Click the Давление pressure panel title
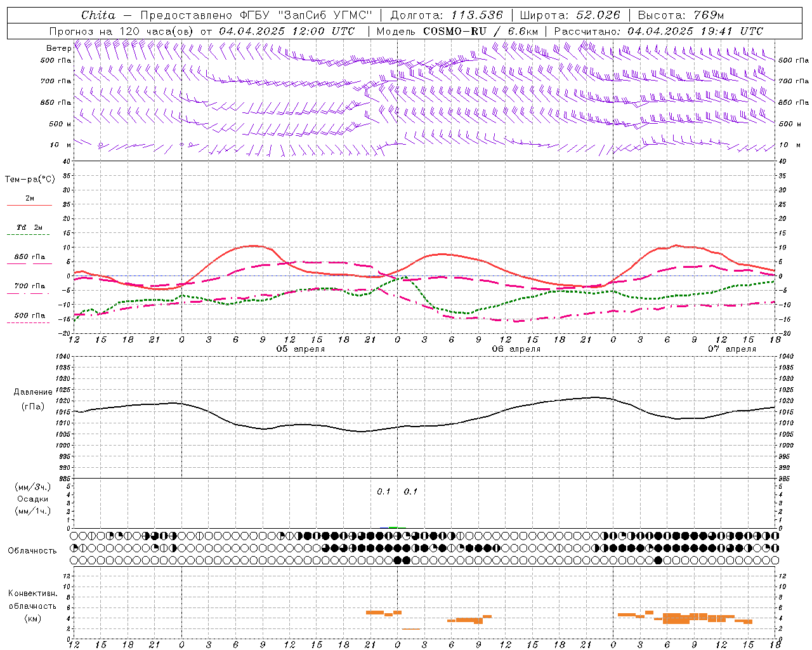Viewport: 812px width, 650px height. 33,392
